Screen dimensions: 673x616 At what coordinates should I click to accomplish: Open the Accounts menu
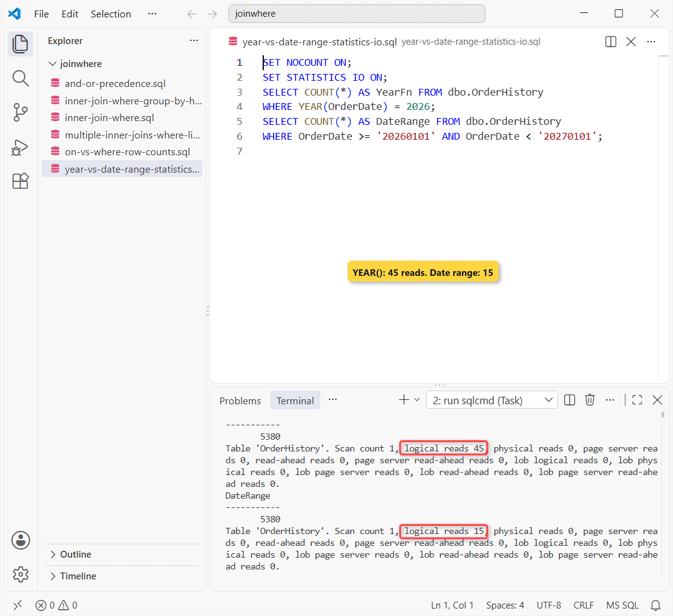(x=20, y=540)
